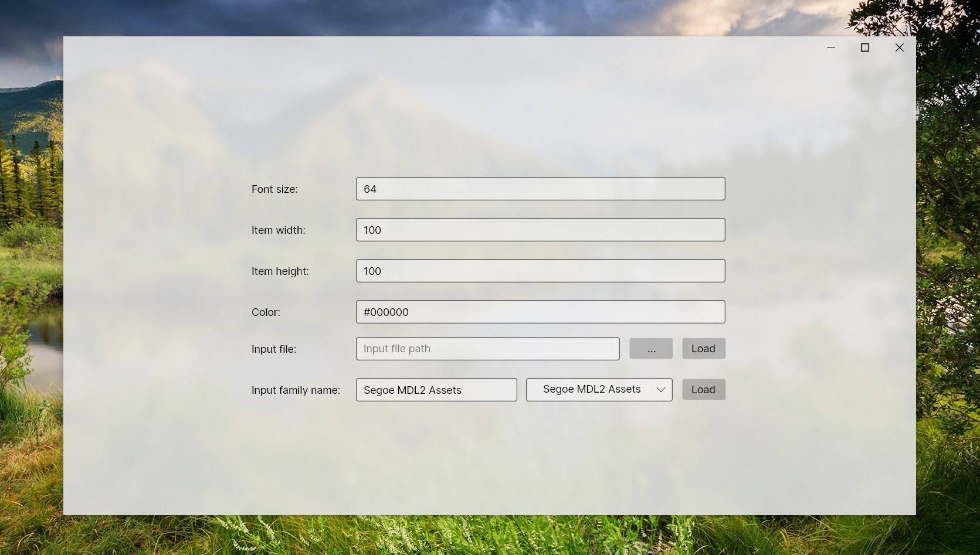Load the font from the input file
Screen dimensions: 980x555
(x=703, y=349)
